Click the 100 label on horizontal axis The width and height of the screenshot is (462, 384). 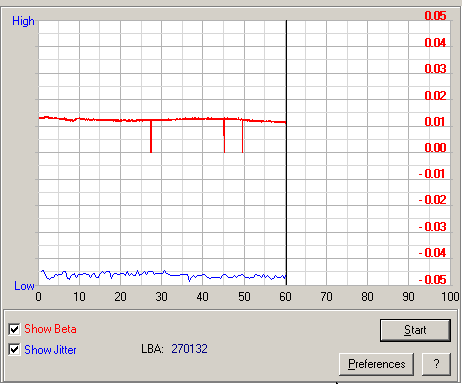tap(450, 297)
